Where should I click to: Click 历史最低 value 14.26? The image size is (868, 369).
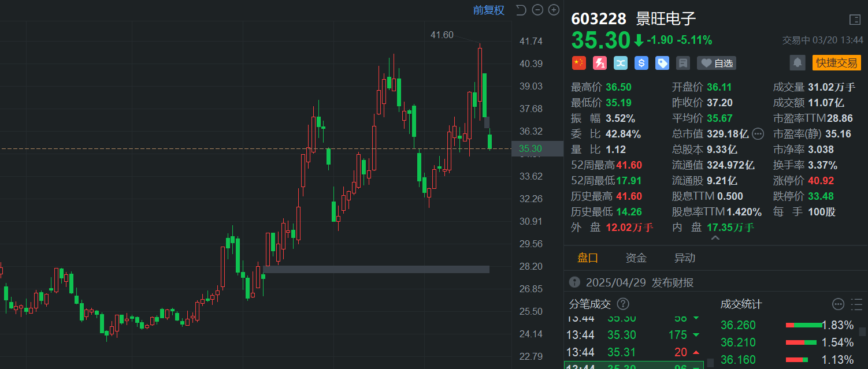pos(629,212)
